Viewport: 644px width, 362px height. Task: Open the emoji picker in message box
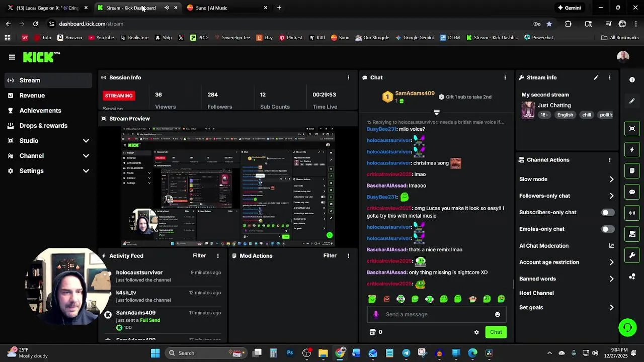[498, 314]
